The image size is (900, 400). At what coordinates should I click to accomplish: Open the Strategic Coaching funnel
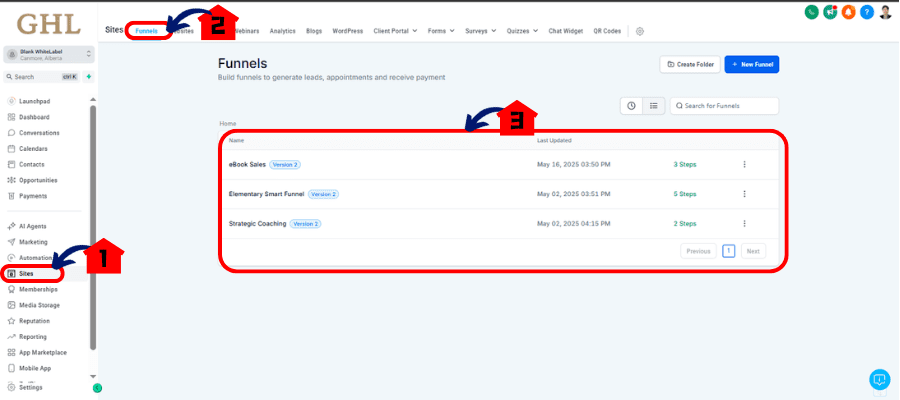[x=257, y=223]
